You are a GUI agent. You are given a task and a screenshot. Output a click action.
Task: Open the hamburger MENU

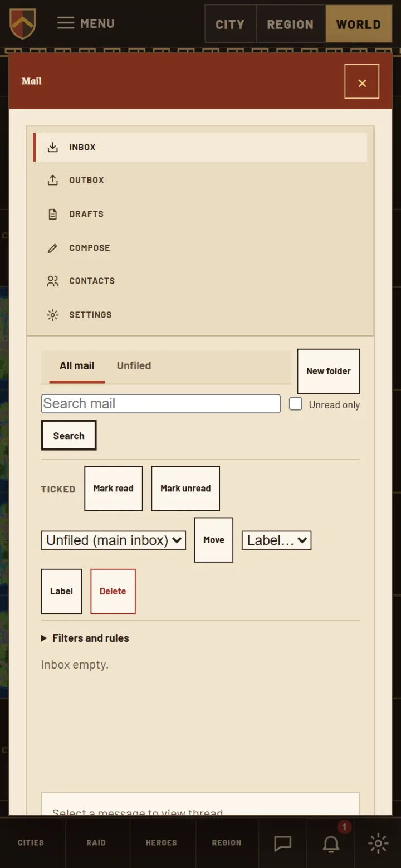click(86, 23)
